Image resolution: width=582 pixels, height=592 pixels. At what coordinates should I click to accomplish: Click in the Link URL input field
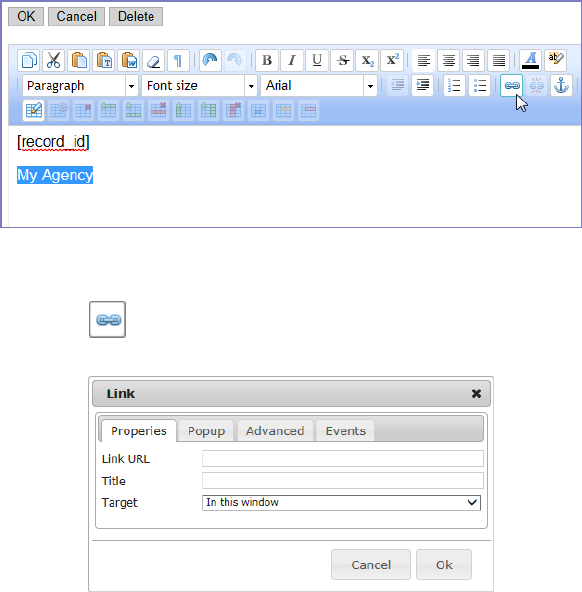343,459
